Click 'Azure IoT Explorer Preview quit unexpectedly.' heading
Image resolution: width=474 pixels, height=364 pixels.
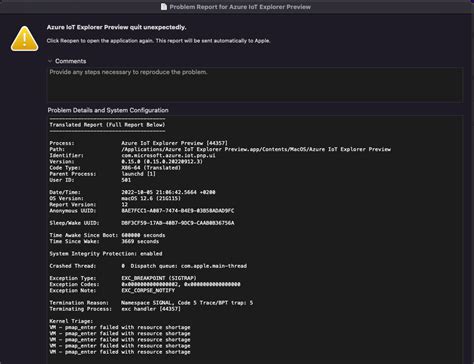(116, 27)
